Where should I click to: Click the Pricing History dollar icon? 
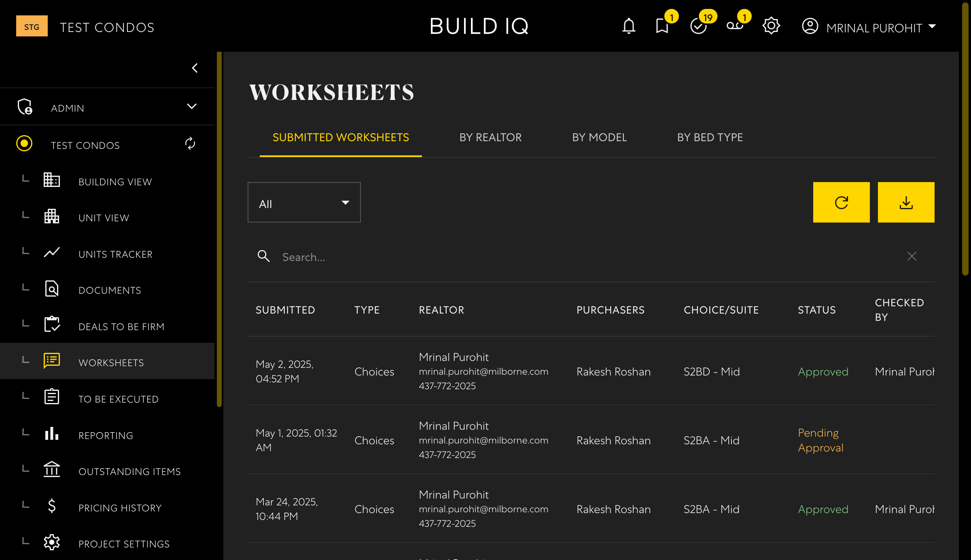coord(52,506)
